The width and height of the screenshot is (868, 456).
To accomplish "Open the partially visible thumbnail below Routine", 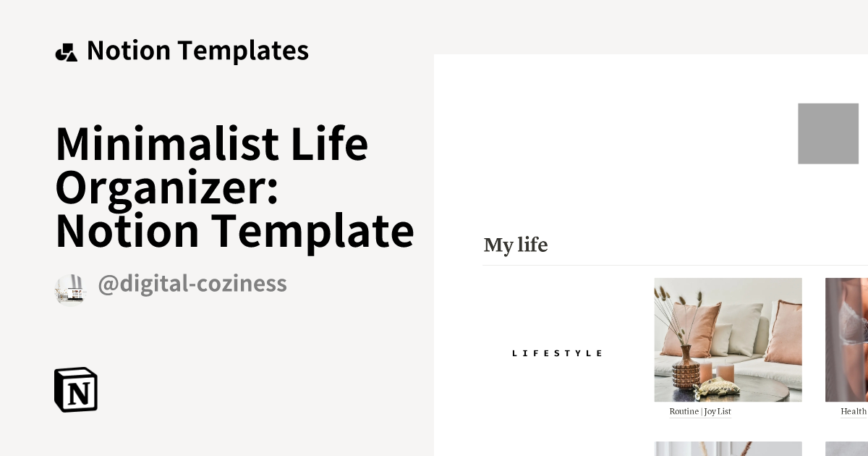I will point(728,449).
